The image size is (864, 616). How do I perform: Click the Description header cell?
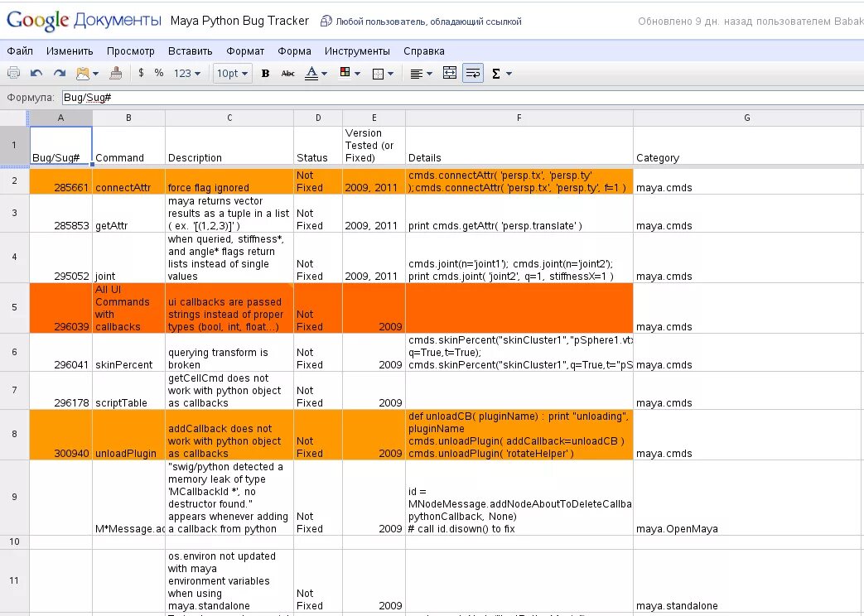(x=229, y=146)
